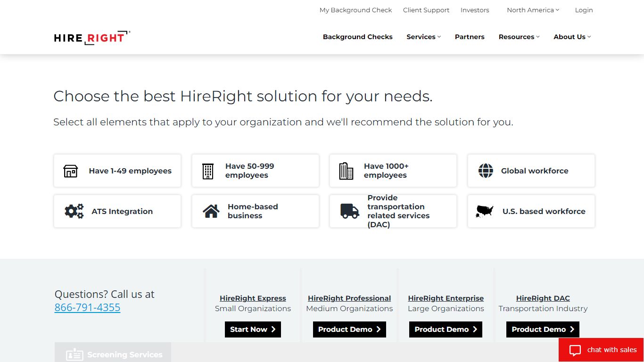Viewport: 644px width, 362px height.
Task: Click the ID card icon beside Screening Services
Action: (74, 355)
